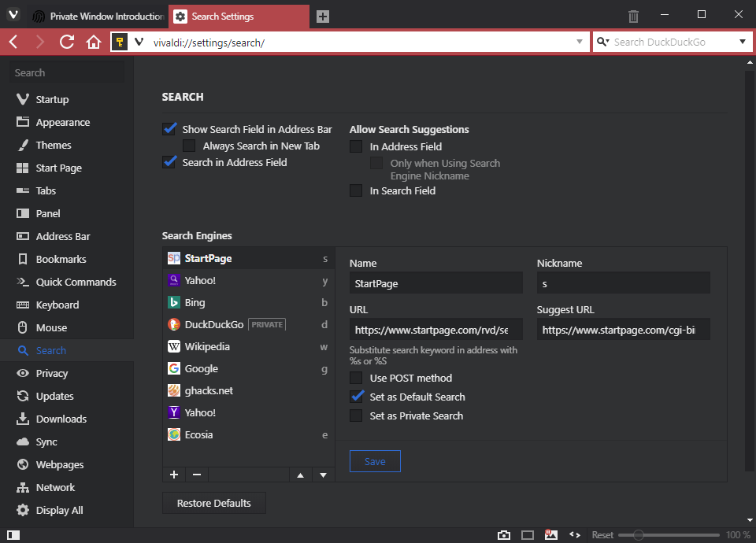This screenshot has height=543, width=756.
Task: Click the search engine URL field
Action: [435, 330]
